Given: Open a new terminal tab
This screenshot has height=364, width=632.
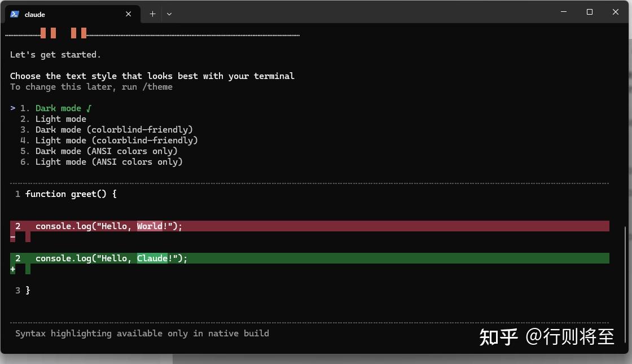Looking at the screenshot, I should pos(152,14).
